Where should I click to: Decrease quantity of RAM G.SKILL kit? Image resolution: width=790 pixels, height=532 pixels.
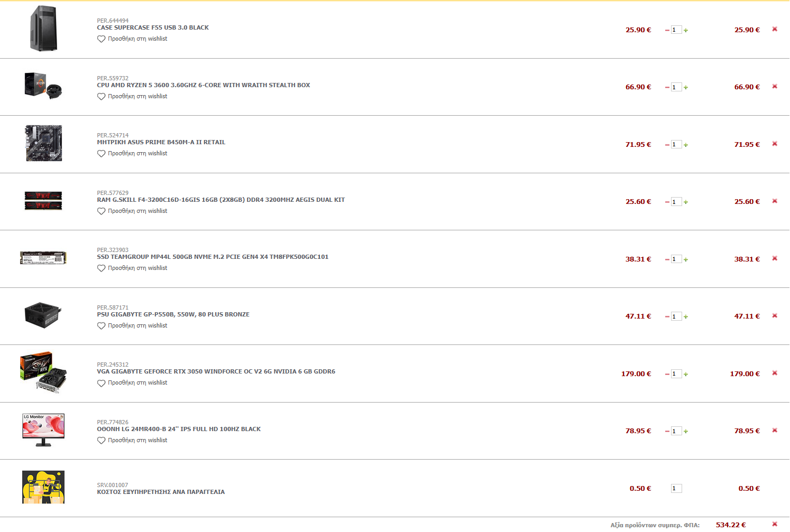tap(667, 202)
